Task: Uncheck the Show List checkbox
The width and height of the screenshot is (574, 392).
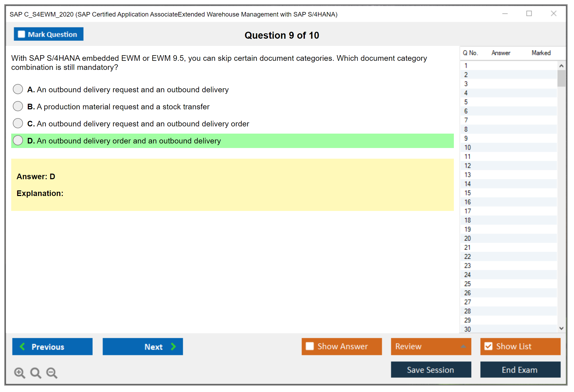Action: pos(488,346)
